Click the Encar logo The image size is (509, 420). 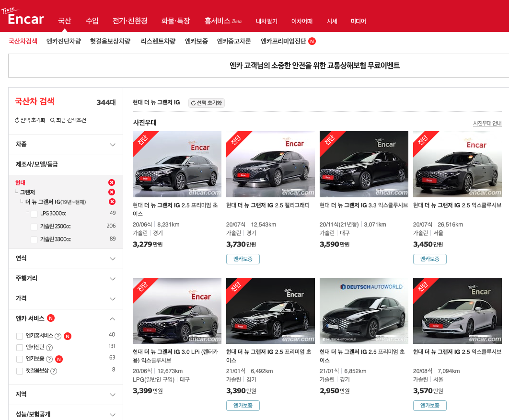[x=22, y=16]
